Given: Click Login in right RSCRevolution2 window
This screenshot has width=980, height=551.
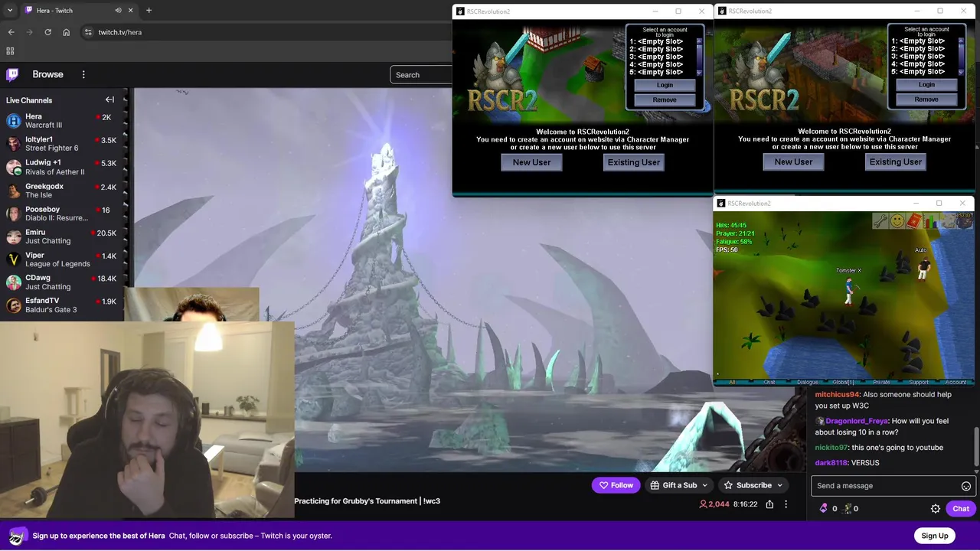Looking at the screenshot, I should coord(926,84).
